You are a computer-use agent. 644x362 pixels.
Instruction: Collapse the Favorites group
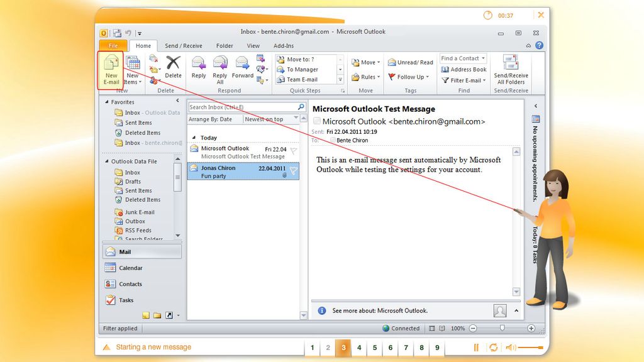coord(107,102)
